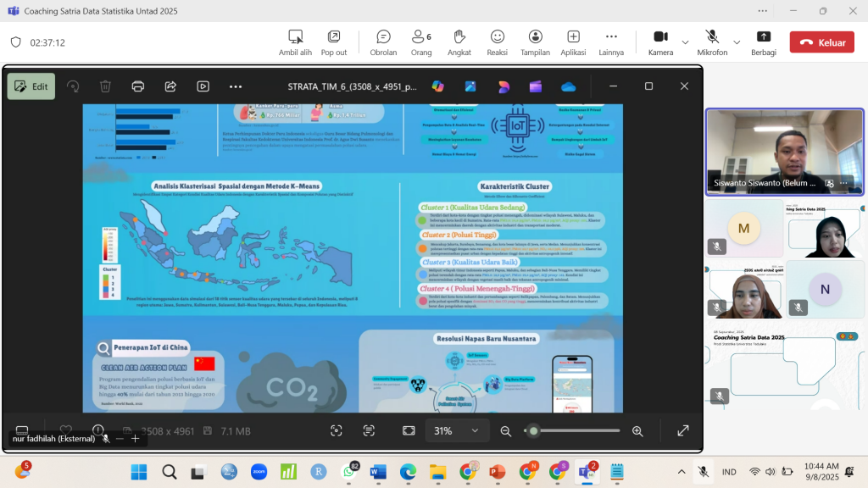The image size is (868, 488).
Task: Click the Edit button in Photos
Action: 31,86
